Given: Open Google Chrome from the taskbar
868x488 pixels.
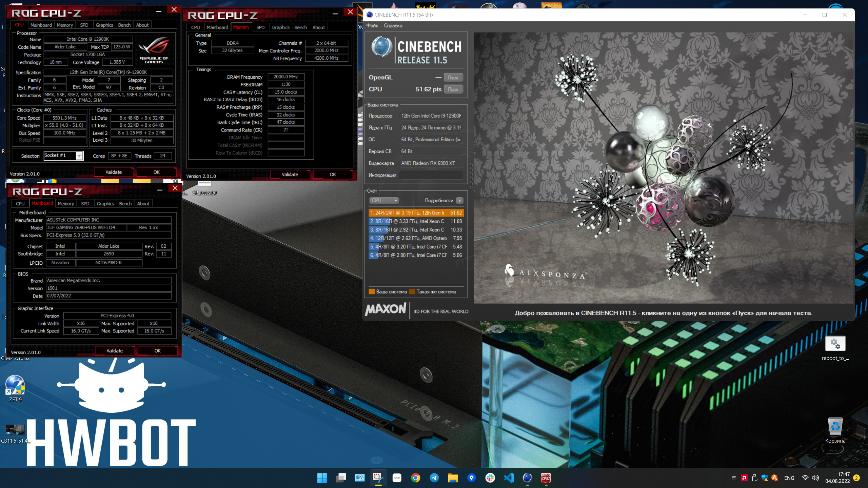Looking at the screenshot, I should click(x=415, y=478).
